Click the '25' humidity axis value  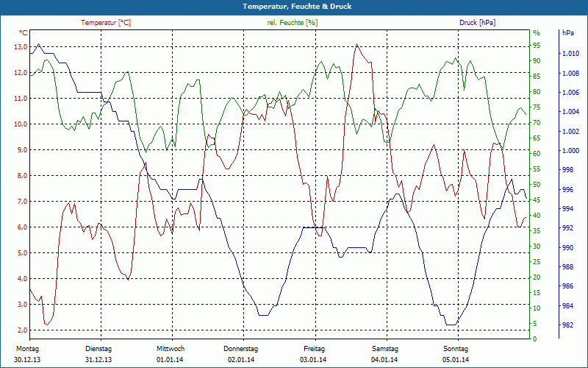pos(537,262)
